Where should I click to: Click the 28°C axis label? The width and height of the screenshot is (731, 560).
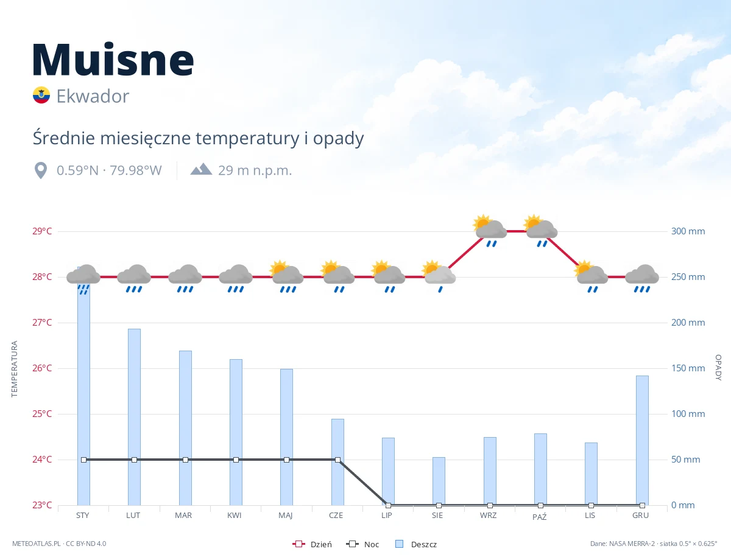[x=42, y=277]
